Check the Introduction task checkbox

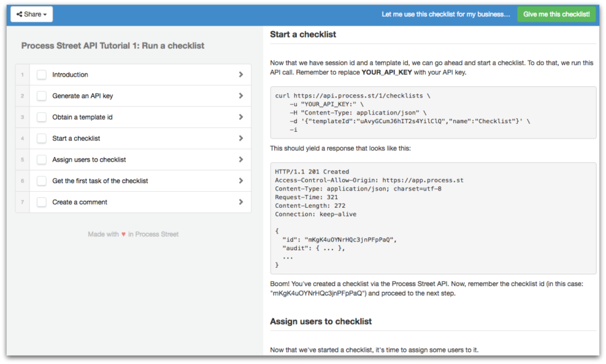pos(41,75)
